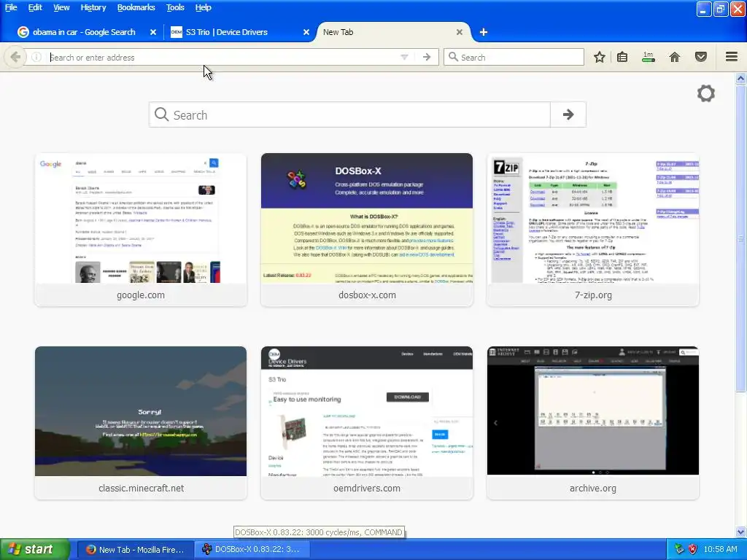Click the search submit arrow on the new tab page
The image size is (747, 560).
pyautogui.click(x=568, y=114)
